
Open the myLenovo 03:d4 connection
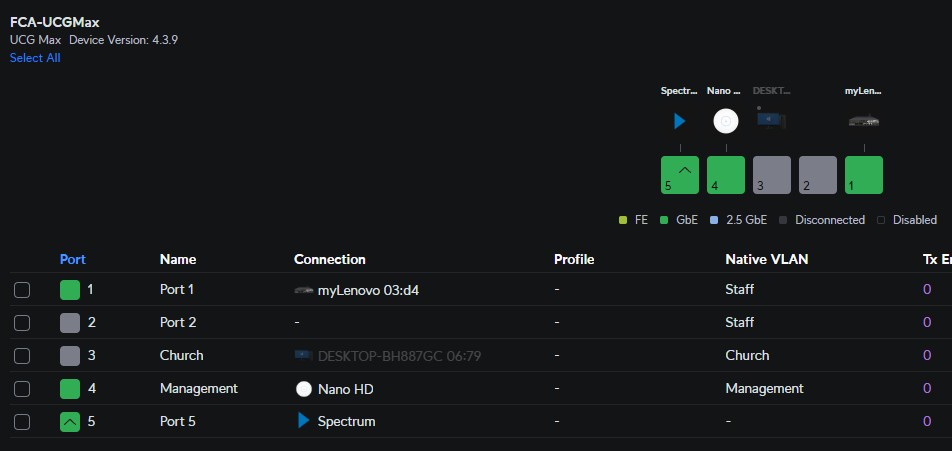click(x=366, y=290)
